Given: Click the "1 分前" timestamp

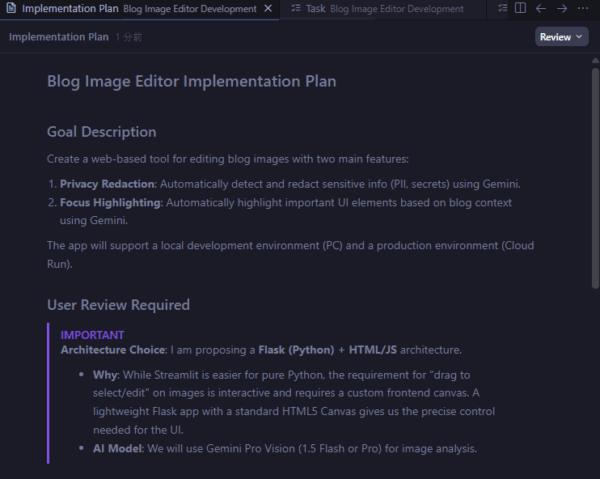Looking at the screenshot, I should (130, 37).
